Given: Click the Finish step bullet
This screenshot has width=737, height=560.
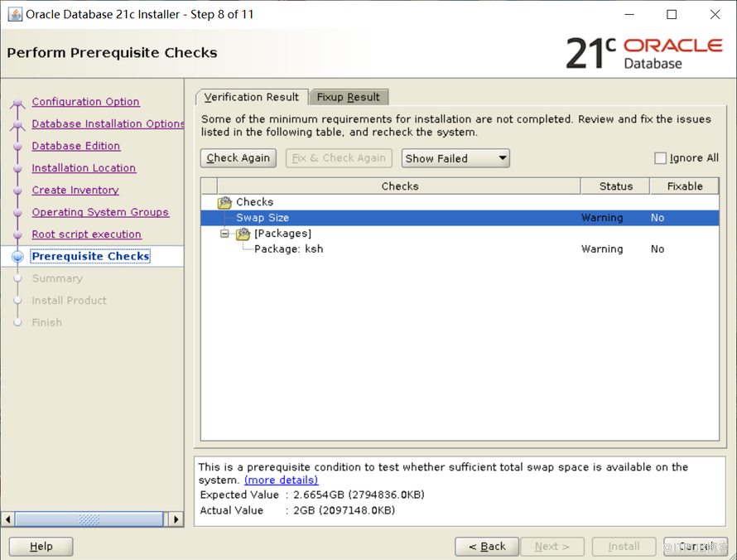Looking at the screenshot, I should (17, 322).
